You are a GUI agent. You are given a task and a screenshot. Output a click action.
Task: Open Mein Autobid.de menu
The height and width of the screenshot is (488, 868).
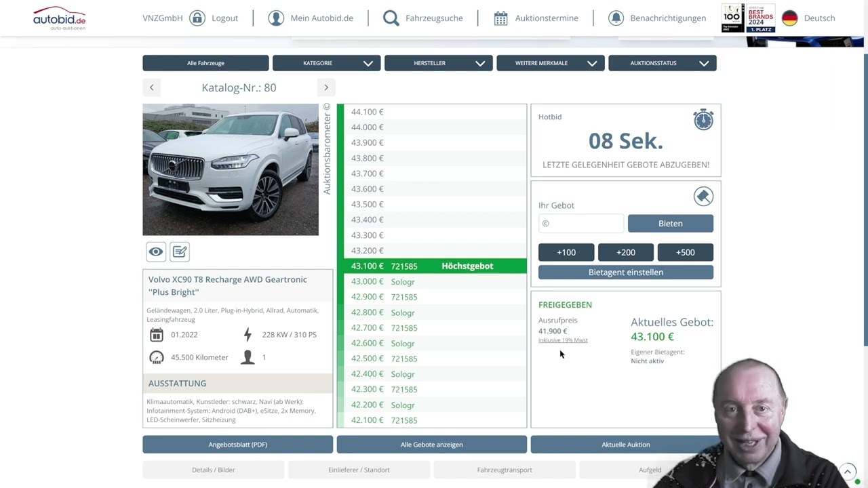point(321,18)
